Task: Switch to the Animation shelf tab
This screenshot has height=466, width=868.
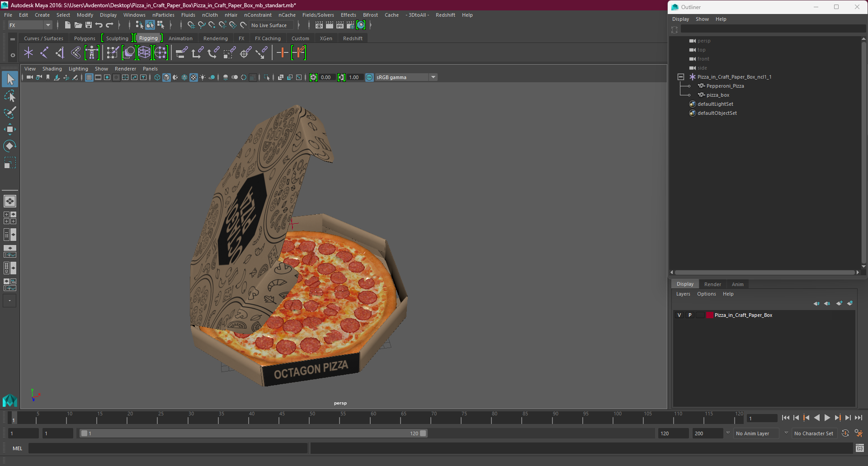Action: click(180, 38)
